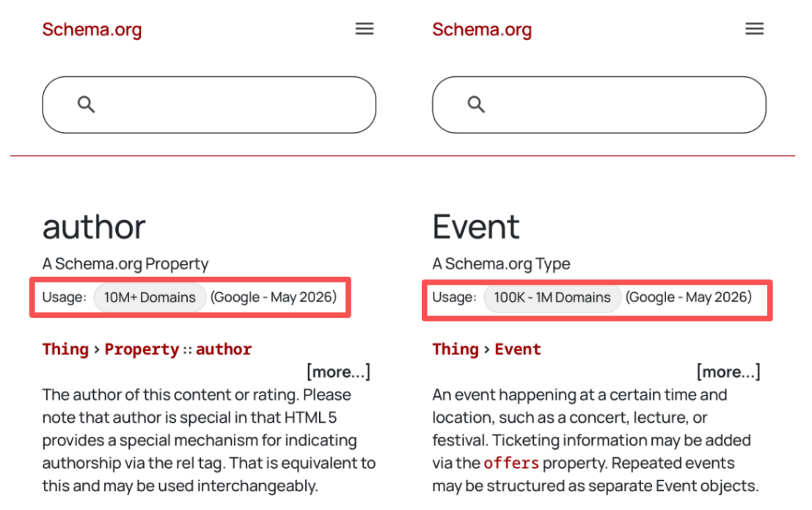Click the Event page heading
The width and height of the screenshot is (812, 510).
coord(476,227)
